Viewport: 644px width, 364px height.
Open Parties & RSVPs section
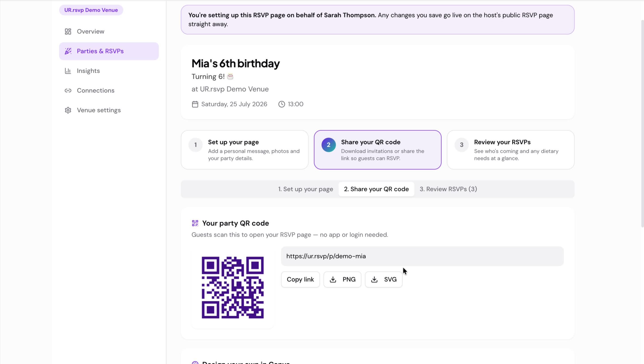click(x=109, y=51)
